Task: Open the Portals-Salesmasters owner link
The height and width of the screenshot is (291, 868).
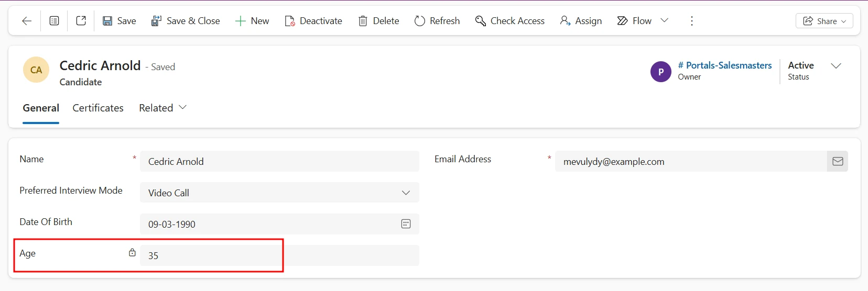Action: coord(725,65)
